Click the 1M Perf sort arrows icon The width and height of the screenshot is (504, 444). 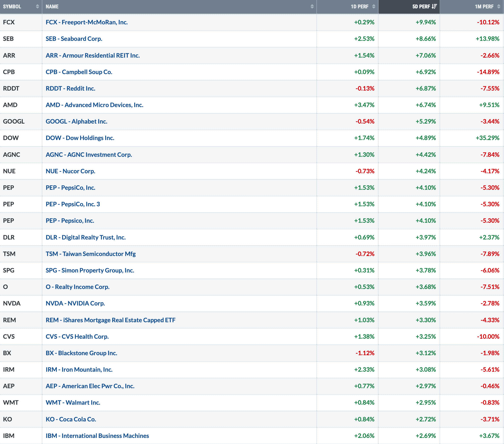tap(499, 7)
